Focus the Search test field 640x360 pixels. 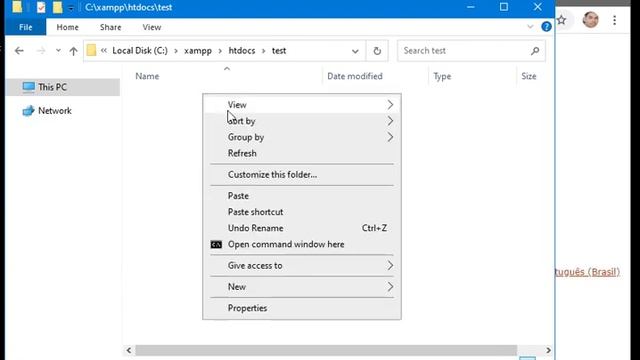471,51
